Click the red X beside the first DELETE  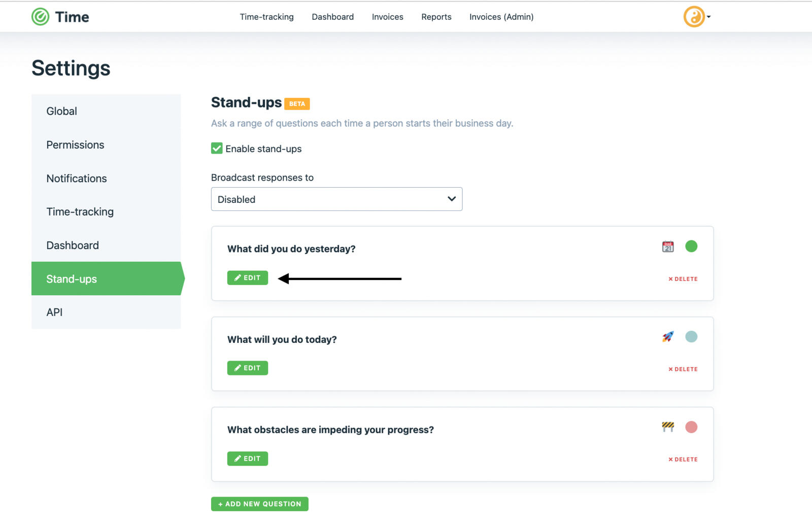(x=671, y=278)
